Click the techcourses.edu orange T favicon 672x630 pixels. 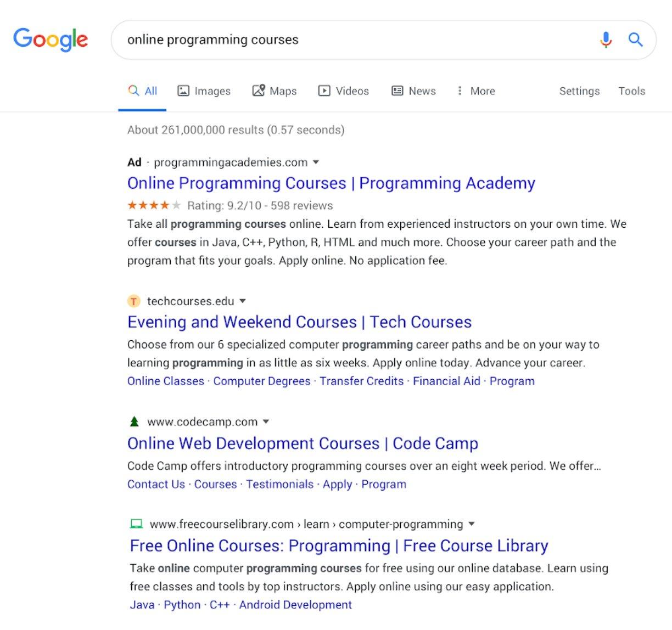point(133,301)
